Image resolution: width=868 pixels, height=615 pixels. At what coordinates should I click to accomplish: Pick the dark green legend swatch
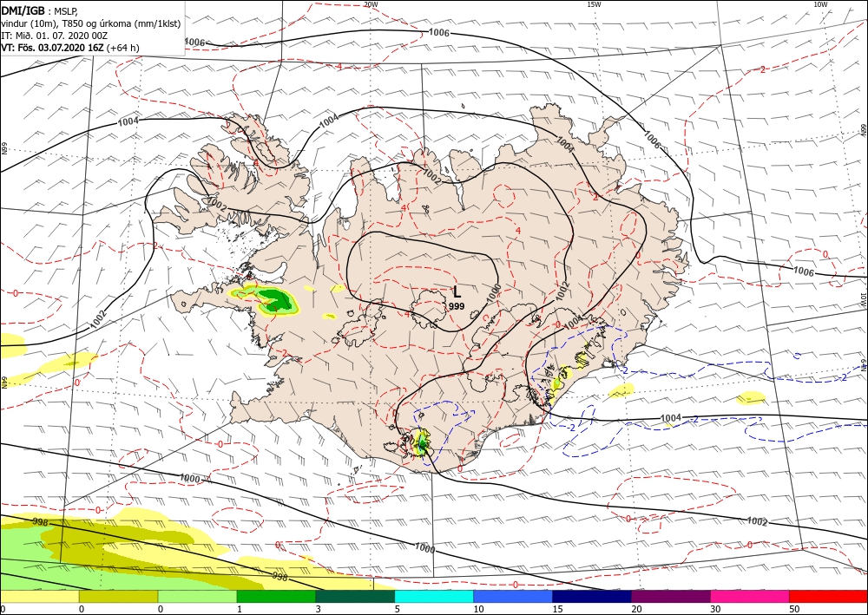coord(355,596)
